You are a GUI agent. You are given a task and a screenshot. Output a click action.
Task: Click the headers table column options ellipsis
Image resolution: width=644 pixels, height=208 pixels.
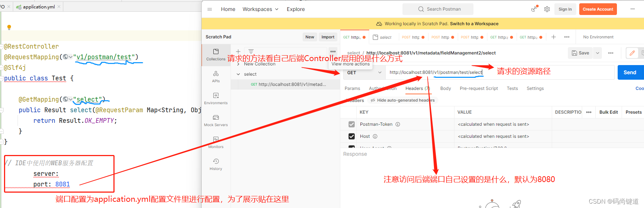coord(589,112)
